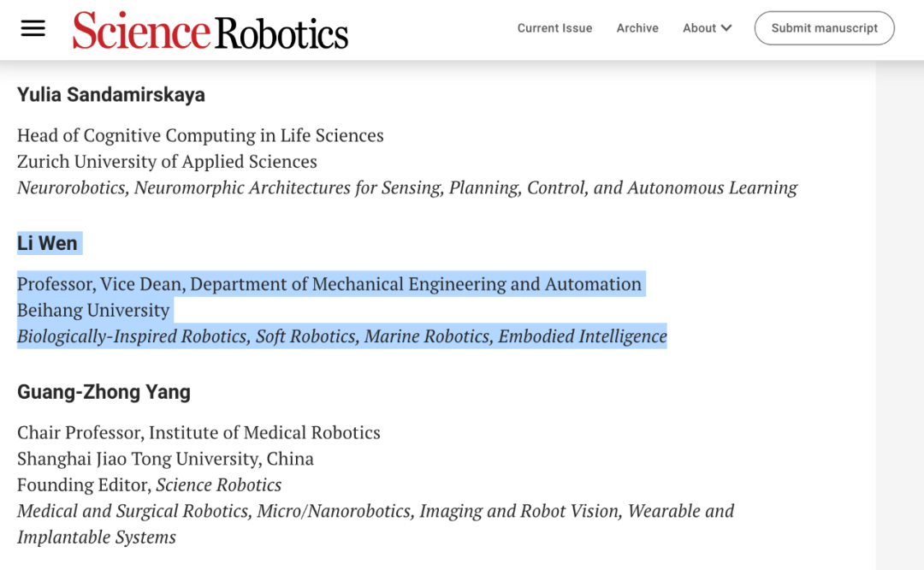Image resolution: width=924 pixels, height=570 pixels.
Task: Open the hamburger navigation menu
Action: pyautogui.click(x=33, y=28)
